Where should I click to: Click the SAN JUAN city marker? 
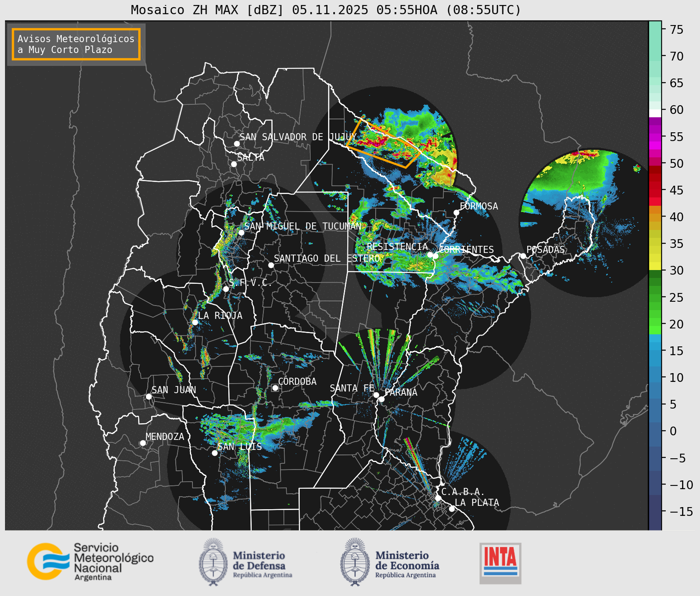(x=149, y=396)
